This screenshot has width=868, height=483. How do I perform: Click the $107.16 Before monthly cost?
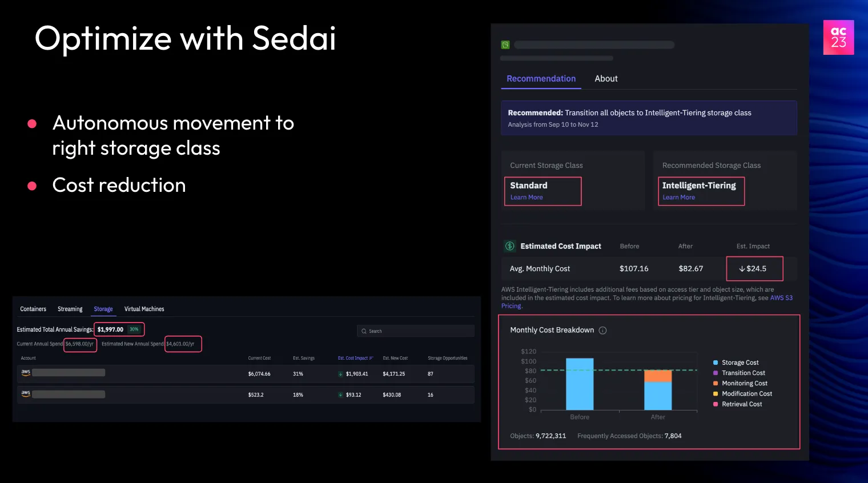(634, 268)
